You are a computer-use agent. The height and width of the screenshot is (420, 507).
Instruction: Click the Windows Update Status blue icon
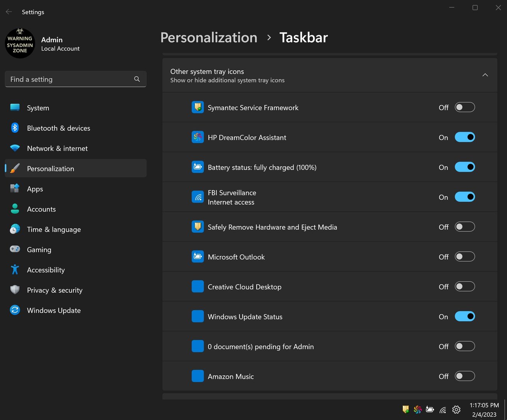[198, 317]
